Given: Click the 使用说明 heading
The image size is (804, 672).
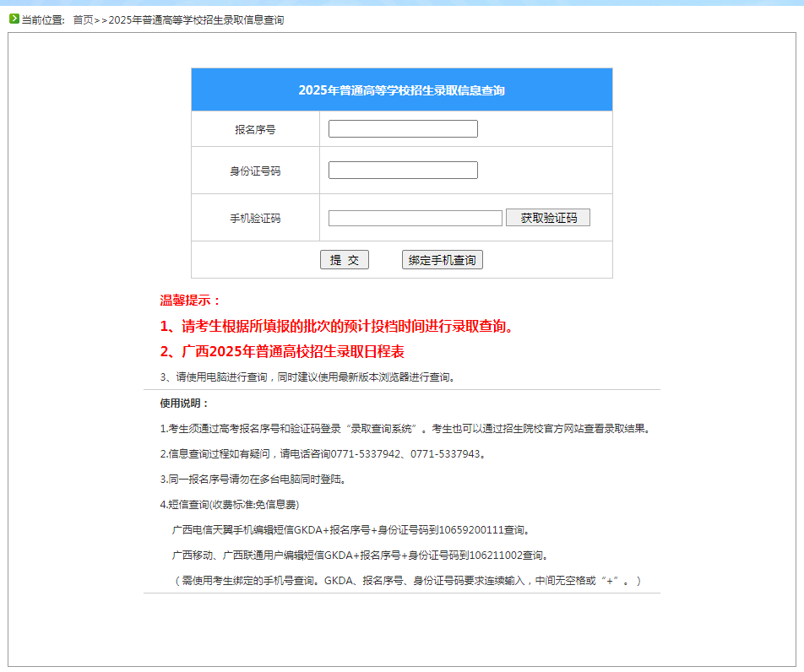Looking at the screenshot, I should 185,404.
